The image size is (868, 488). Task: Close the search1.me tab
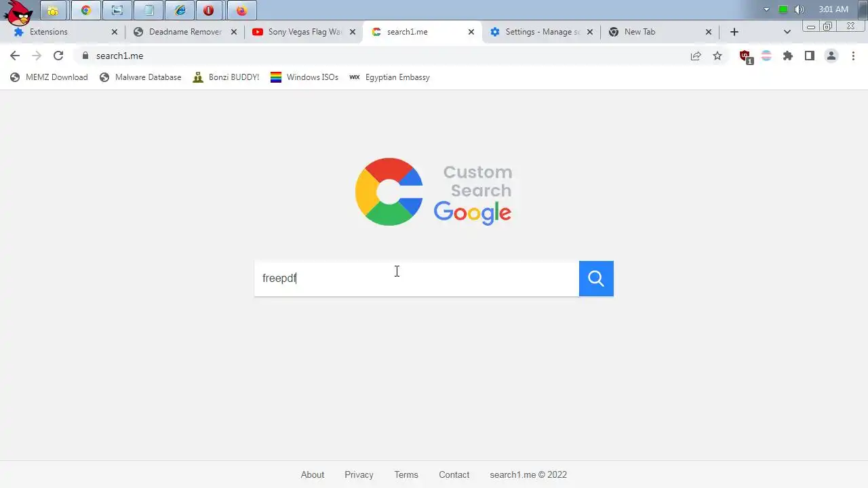(x=471, y=32)
